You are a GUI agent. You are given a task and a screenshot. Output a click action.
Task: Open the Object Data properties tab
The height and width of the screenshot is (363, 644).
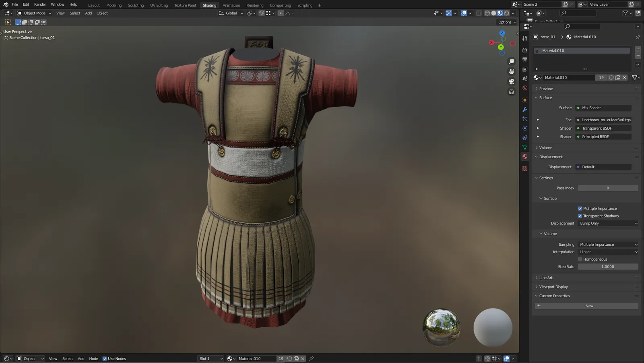[x=525, y=147]
